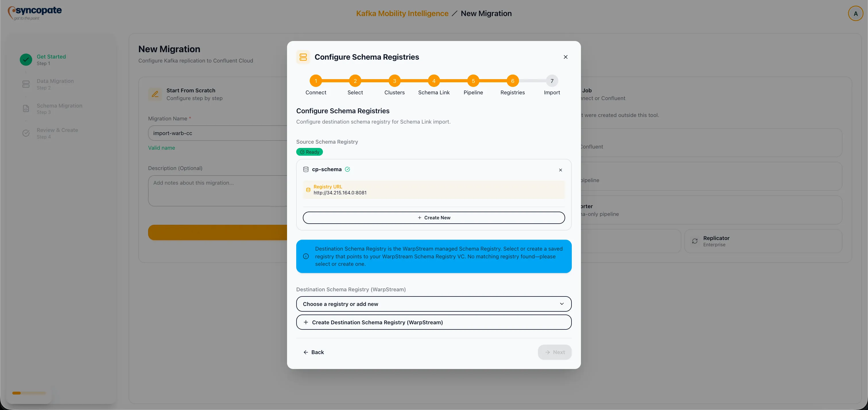Click the green checkmark on Get Started step
Viewport: 868px width, 410px height.
(26, 59)
